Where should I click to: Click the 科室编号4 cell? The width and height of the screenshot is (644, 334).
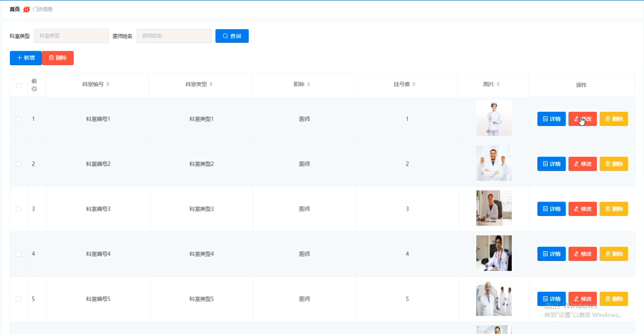(98, 254)
